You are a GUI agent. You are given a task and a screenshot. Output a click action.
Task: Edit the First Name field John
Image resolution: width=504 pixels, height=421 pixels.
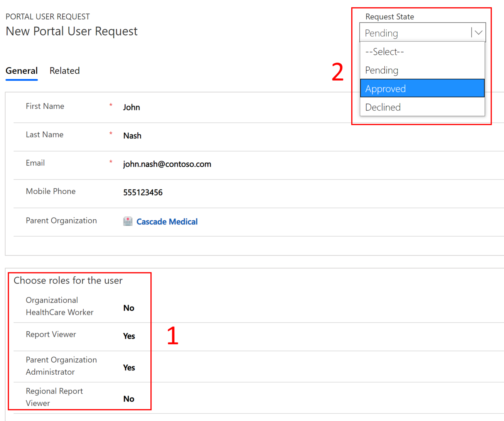131,107
